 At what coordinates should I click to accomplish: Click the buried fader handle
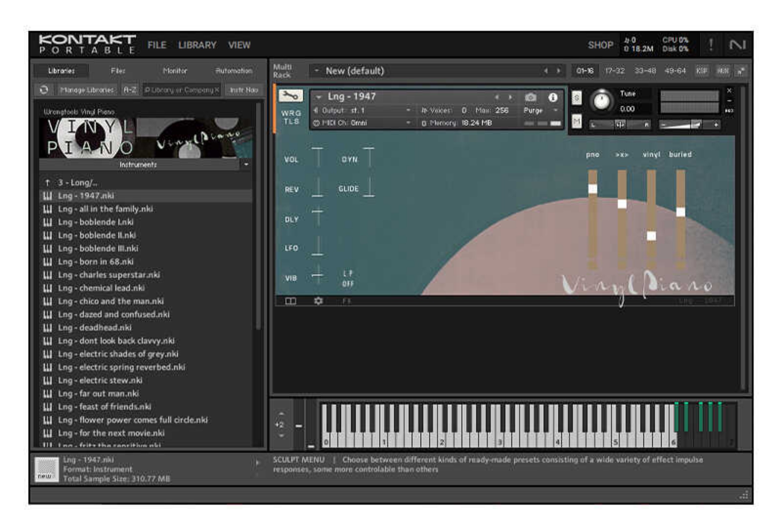tap(681, 212)
